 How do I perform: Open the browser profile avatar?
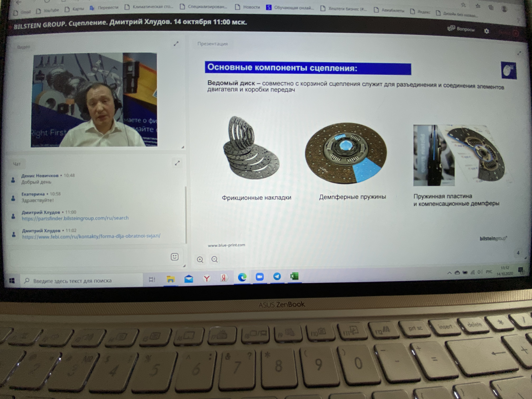coord(504,9)
